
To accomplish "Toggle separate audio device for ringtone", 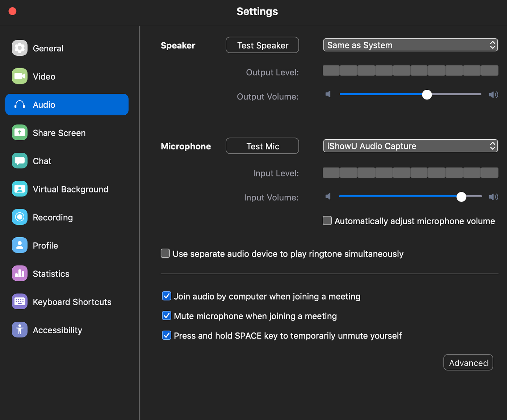I will (x=165, y=254).
